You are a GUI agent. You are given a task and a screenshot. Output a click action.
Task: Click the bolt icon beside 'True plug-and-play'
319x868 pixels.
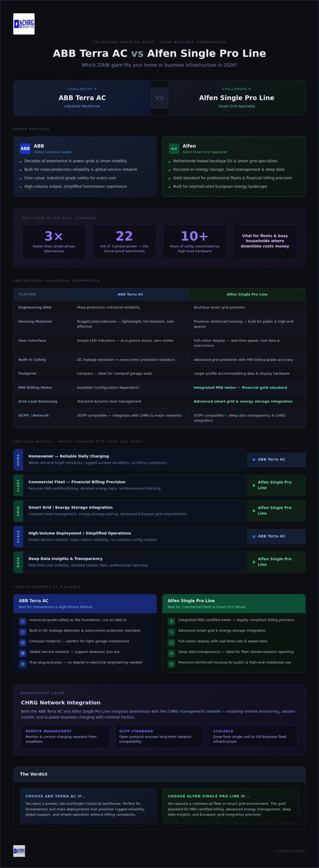pos(23,664)
